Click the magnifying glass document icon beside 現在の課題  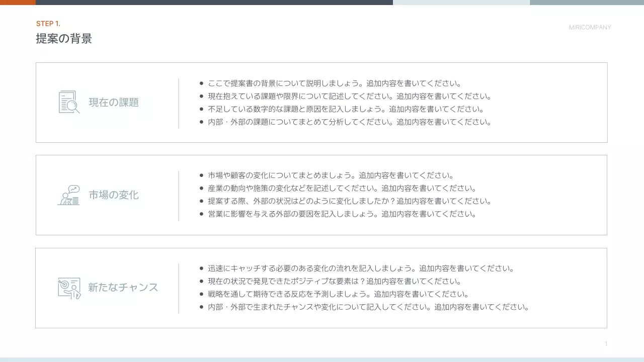pos(68,102)
